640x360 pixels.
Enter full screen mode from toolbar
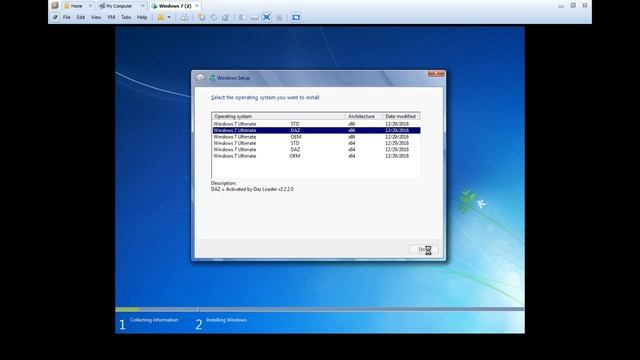pyautogui.click(x=267, y=17)
